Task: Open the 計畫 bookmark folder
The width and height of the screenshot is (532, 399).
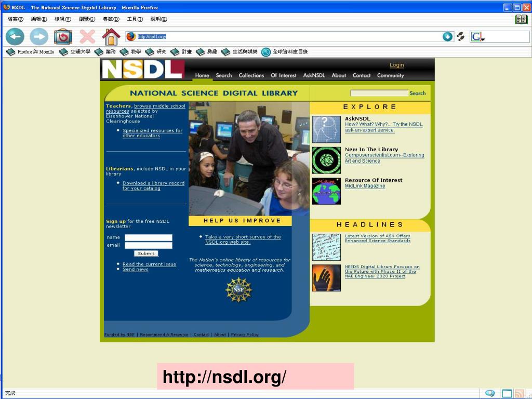Action: [x=181, y=52]
